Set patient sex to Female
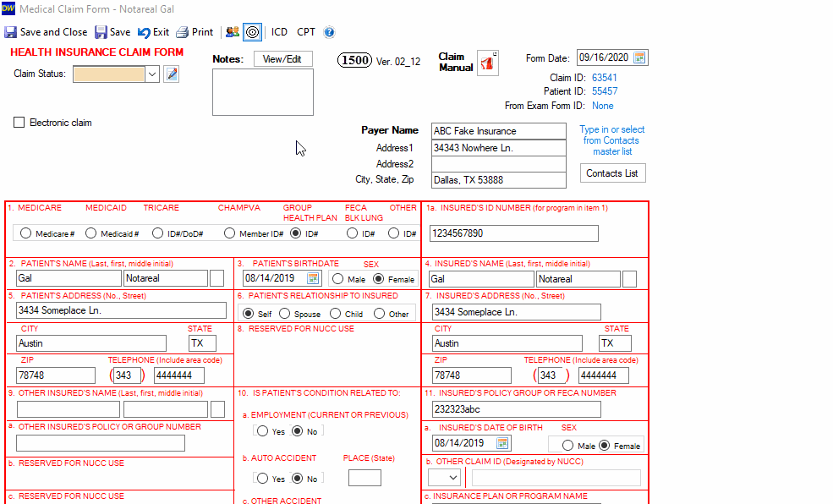Screen dimensions: 833x504 point(378,279)
